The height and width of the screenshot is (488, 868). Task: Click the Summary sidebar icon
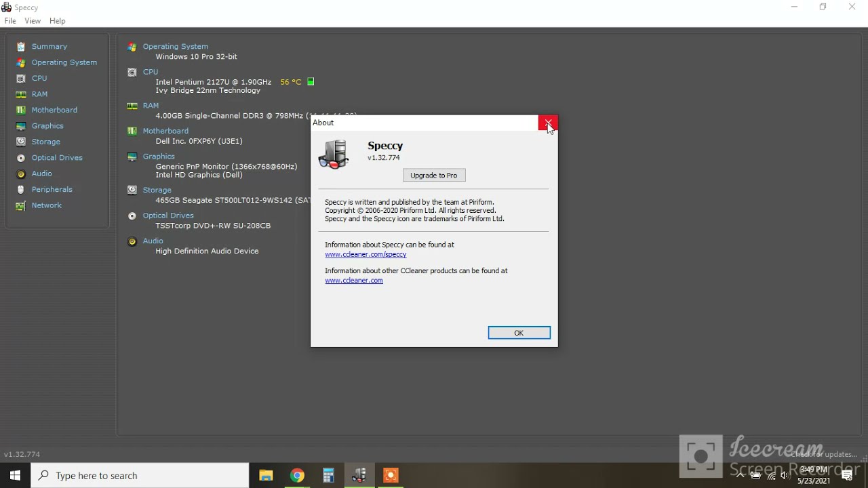21,47
